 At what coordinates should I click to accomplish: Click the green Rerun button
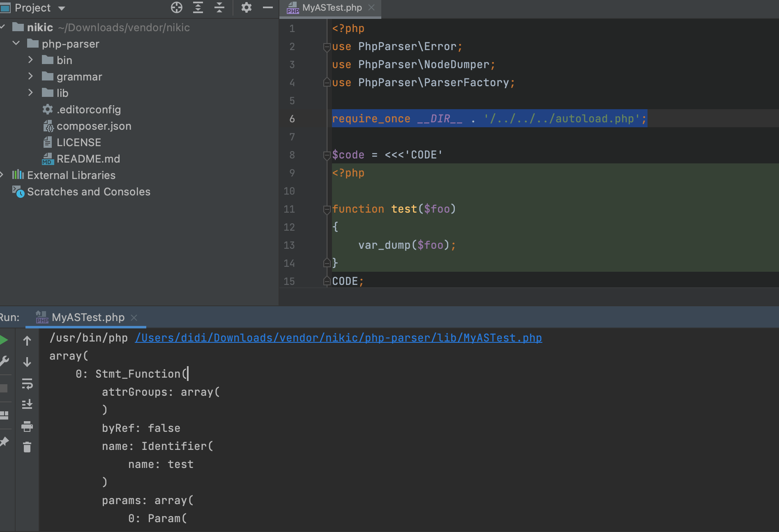click(x=4, y=340)
